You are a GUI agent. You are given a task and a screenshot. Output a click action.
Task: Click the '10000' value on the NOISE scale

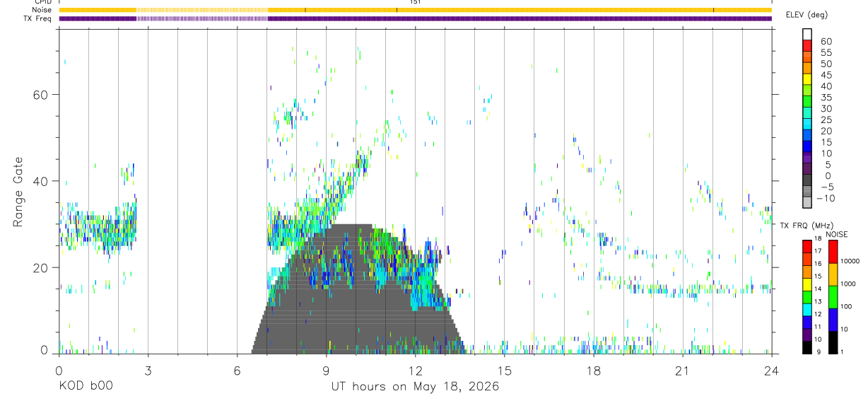pyautogui.click(x=850, y=261)
